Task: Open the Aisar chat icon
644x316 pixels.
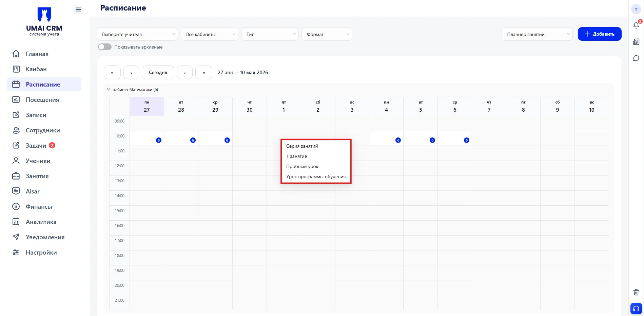Action: [x=16, y=191]
